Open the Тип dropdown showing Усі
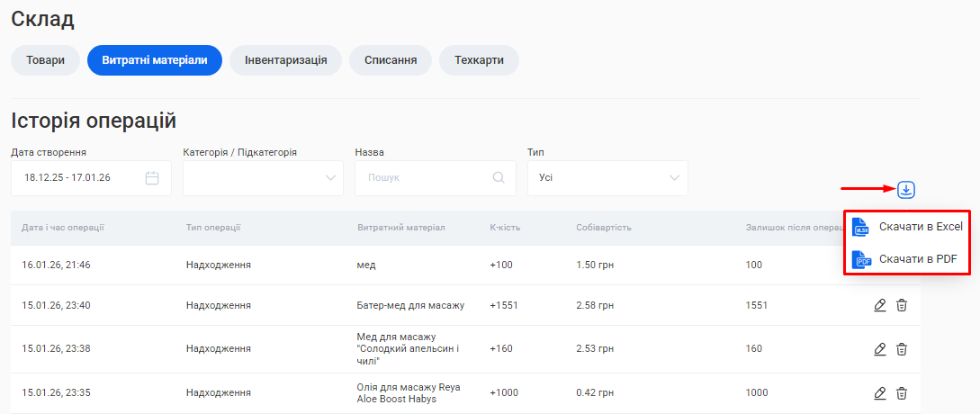Viewport: 980px width, 414px height. click(x=607, y=178)
